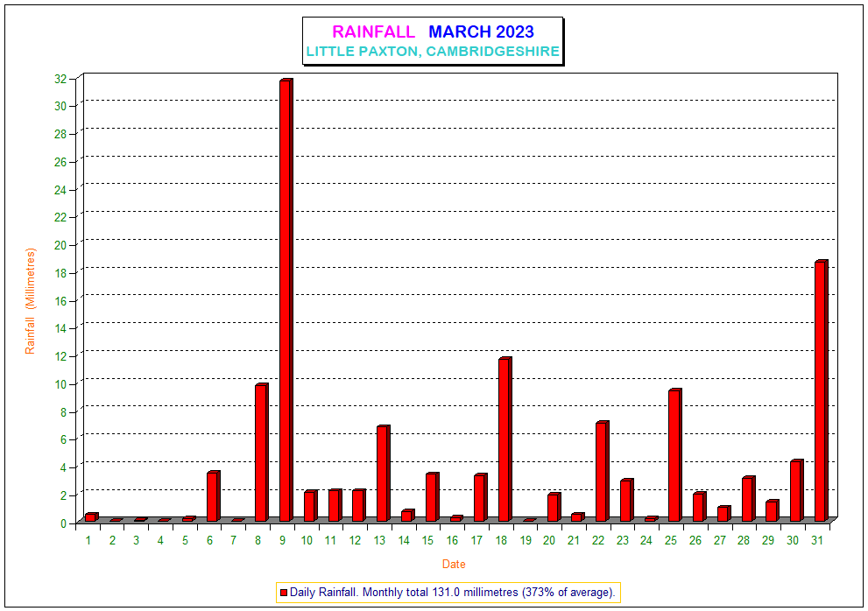Select the red bar for date 30
Image resolution: width=868 pixels, height=611 pixels.
pos(796,491)
